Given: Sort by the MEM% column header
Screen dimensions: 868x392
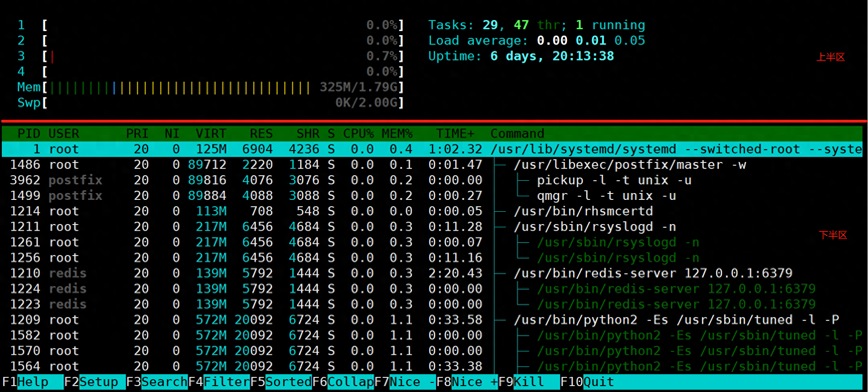Looking at the screenshot, I should (397, 134).
